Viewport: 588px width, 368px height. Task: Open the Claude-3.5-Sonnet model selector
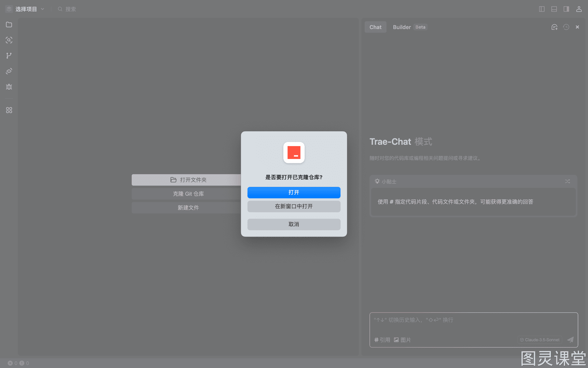coord(540,340)
